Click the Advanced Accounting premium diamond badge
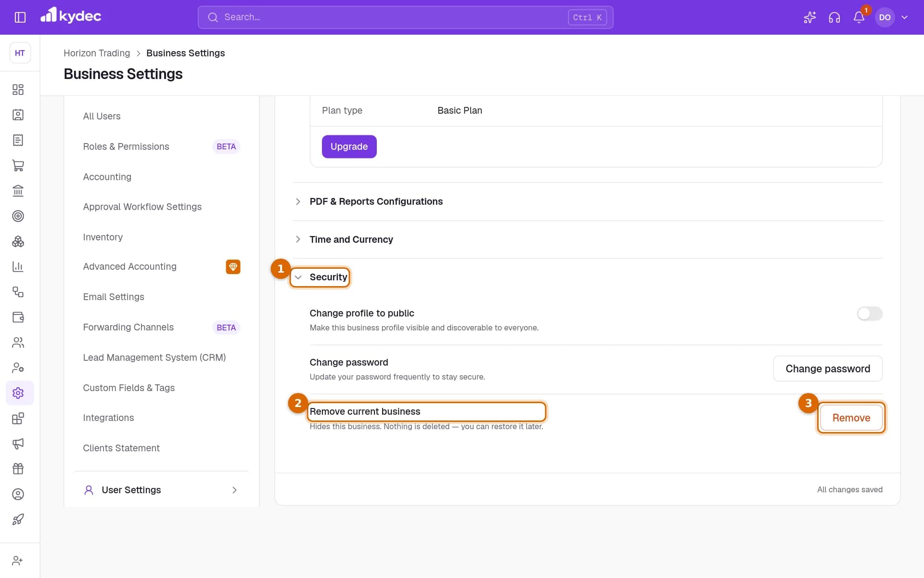The image size is (924, 578). pyautogui.click(x=233, y=267)
